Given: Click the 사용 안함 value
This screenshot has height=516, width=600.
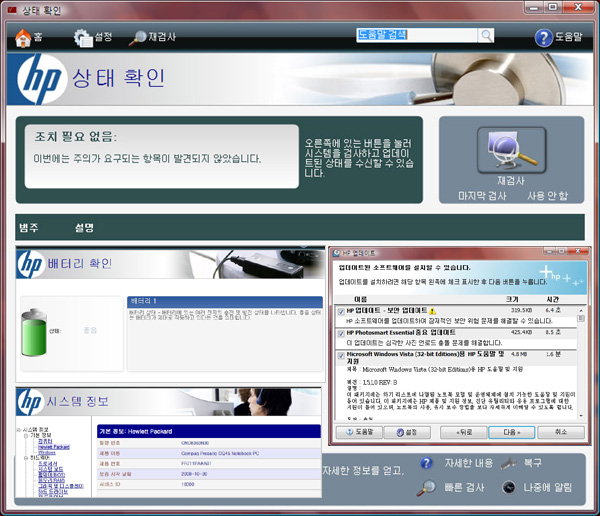Looking at the screenshot, I should pyautogui.click(x=547, y=196).
